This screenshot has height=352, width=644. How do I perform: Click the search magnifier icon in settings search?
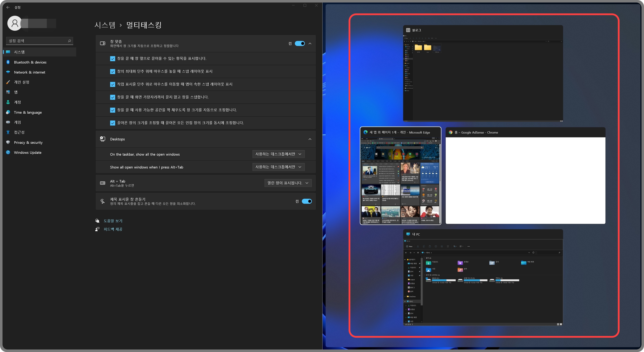pyautogui.click(x=70, y=41)
